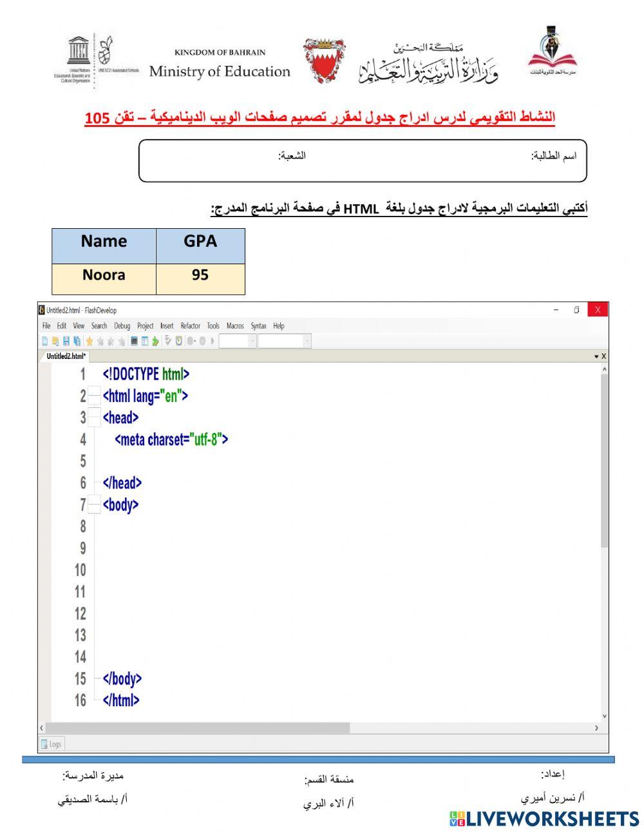
Task: Open the first combo box in the toolbar
Action: pyautogui.click(x=236, y=340)
